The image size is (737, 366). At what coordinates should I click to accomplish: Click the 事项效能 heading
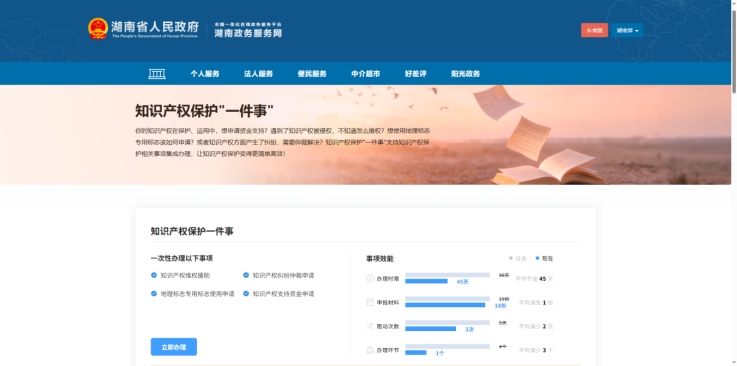(x=380, y=258)
